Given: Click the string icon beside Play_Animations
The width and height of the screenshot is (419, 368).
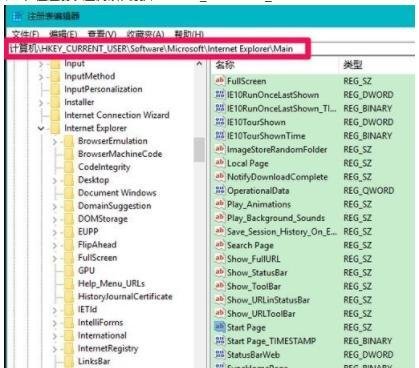Looking at the screenshot, I should click(x=220, y=204).
